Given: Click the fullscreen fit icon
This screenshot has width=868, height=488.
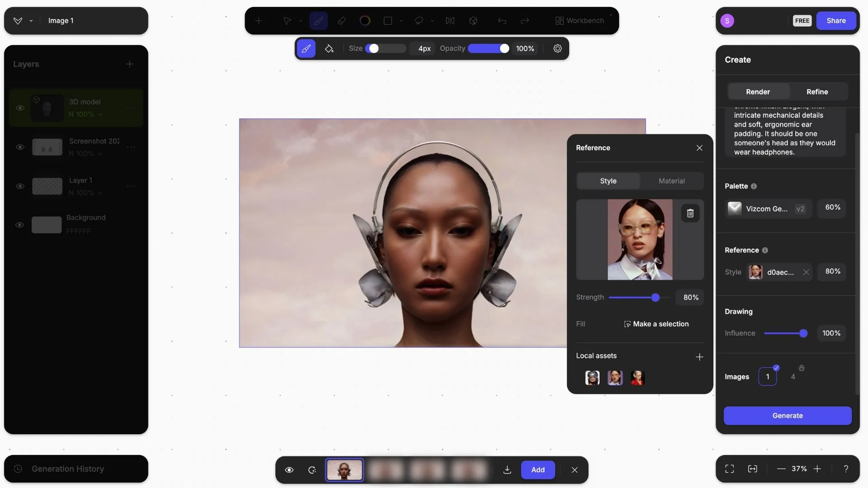Looking at the screenshot, I should click(x=729, y=469).
